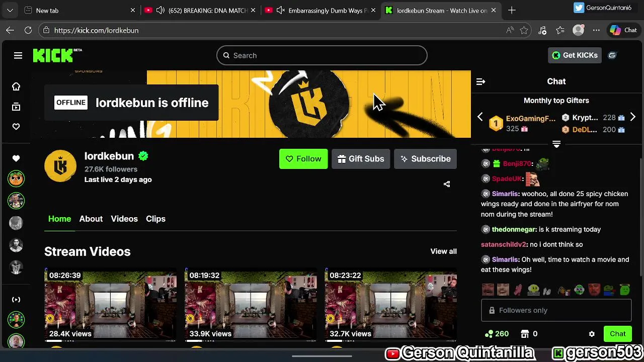Open Home icon in left sidebar
The width and height of the screenshot is (644, 362).
click(x=16, y=86)
